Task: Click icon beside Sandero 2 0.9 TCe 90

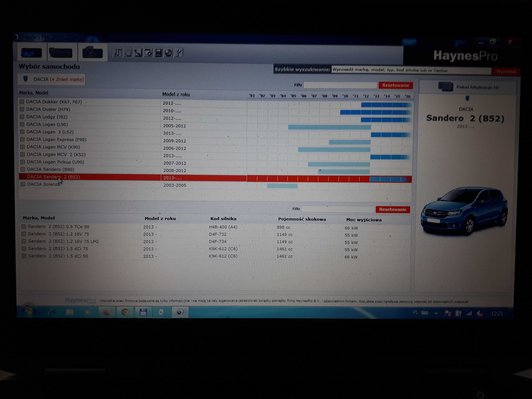Action: tap(24, 226)
